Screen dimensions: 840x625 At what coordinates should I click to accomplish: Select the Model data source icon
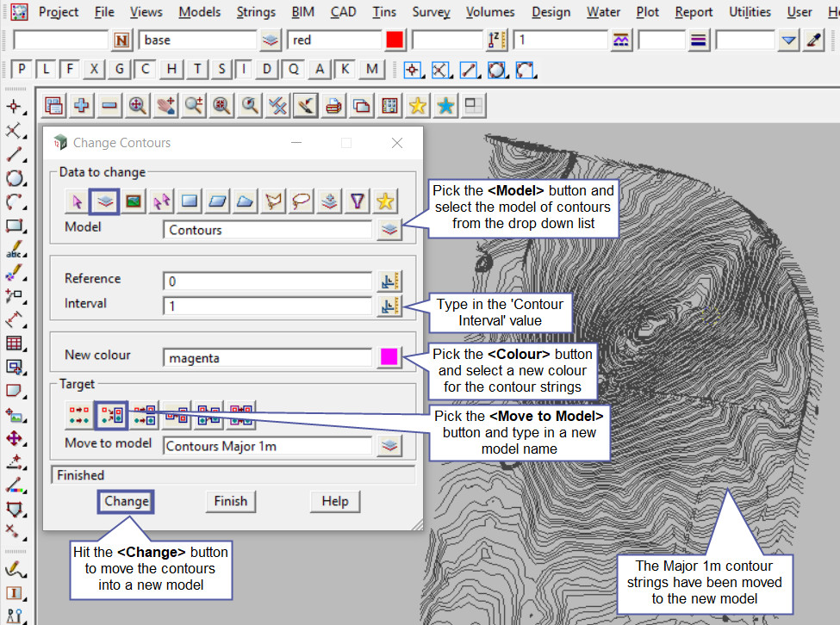[104, 201]
